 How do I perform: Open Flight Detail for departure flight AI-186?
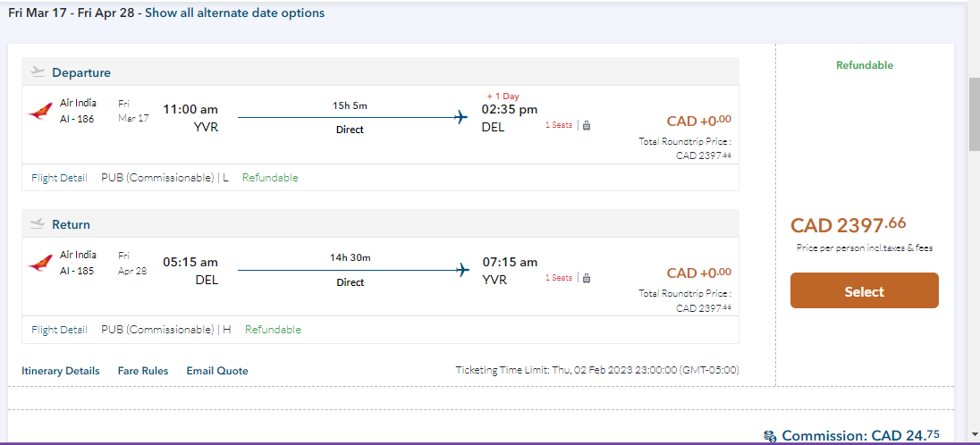pos(59,178)
